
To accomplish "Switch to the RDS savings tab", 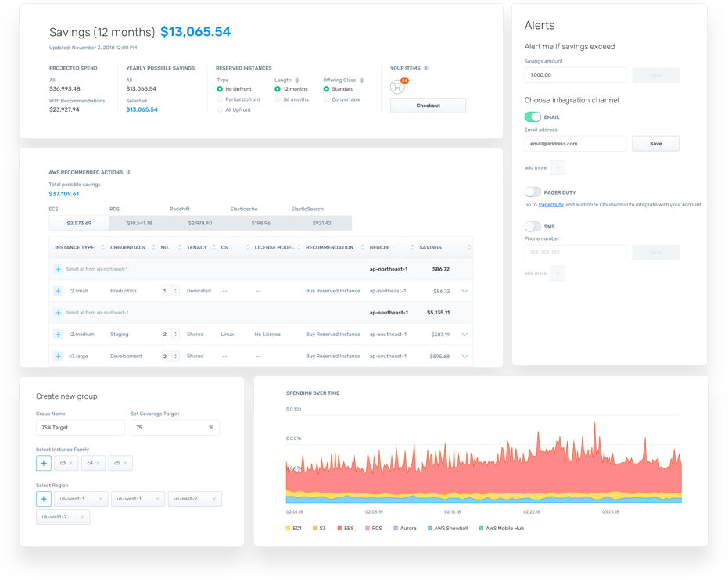I will [141, 222].
